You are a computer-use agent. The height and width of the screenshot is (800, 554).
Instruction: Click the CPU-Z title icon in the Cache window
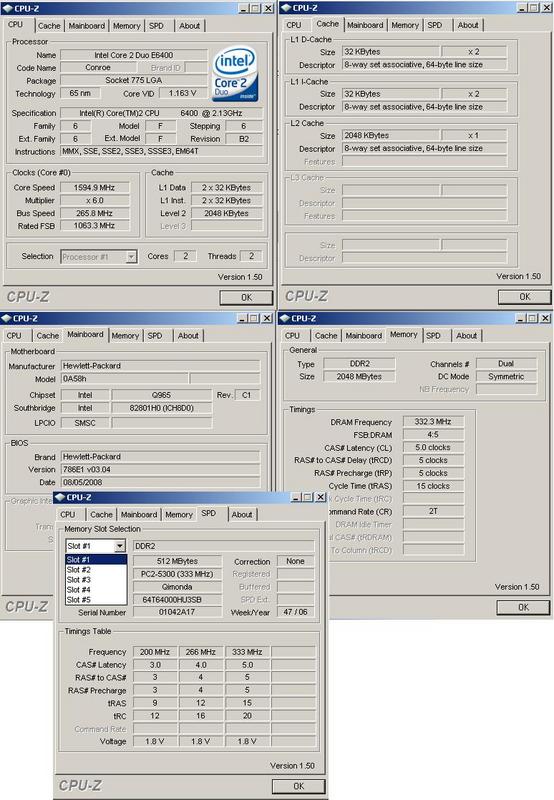tap(286, 8)
